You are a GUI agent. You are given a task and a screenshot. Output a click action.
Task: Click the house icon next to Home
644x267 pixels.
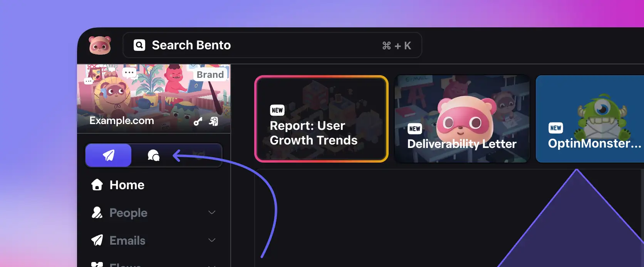click(97, 185)
